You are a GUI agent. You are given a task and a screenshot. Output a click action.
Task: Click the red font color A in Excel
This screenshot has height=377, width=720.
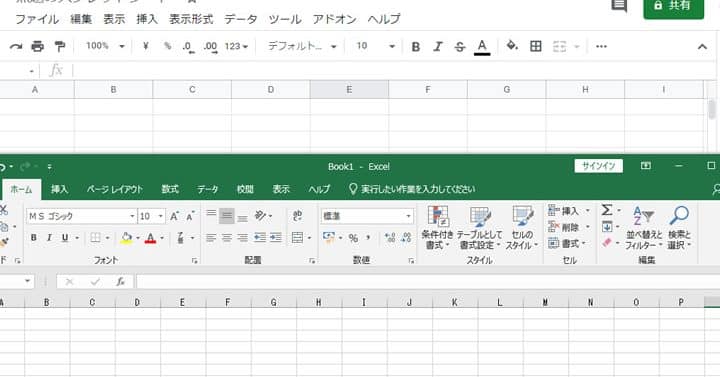pyautogui.click(x=150, y=238)
